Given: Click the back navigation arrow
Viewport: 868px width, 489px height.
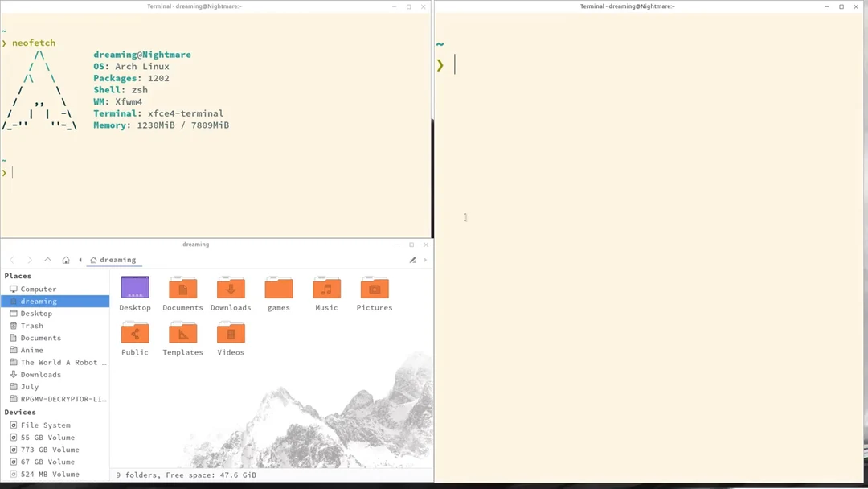Looking at the screenshot, I should [11, 260].
